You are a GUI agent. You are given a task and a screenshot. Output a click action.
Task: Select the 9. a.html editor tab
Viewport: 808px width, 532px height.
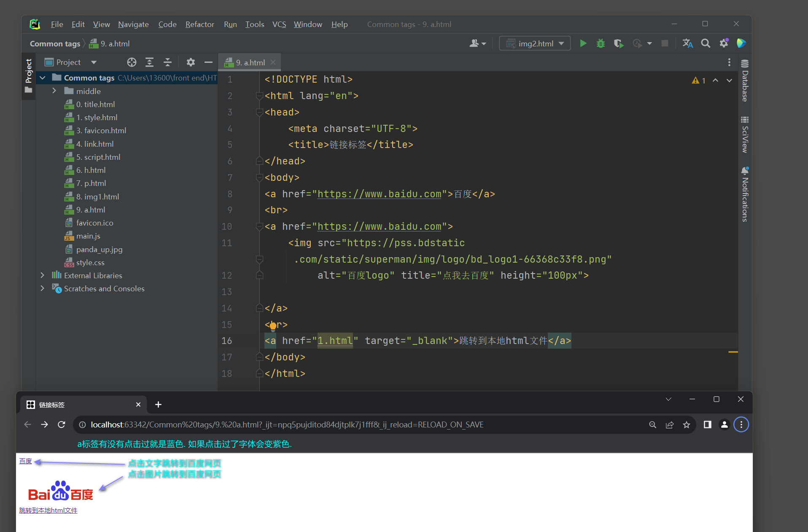coord(250,62)
